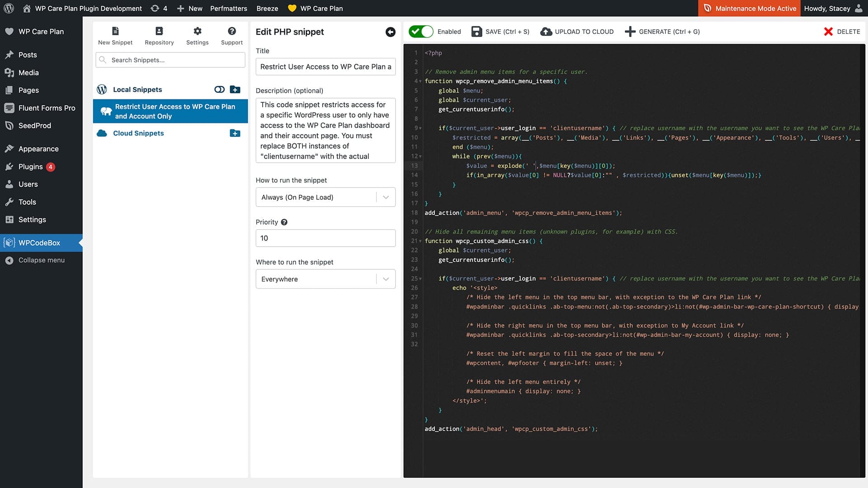Click the Maintenance Mode Active shield icon
The height and width of the screenshot is (488, 868).
pos(708,8)
